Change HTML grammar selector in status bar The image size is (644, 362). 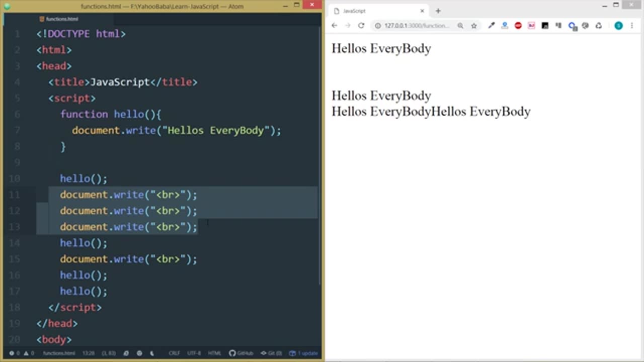(214, 353)
